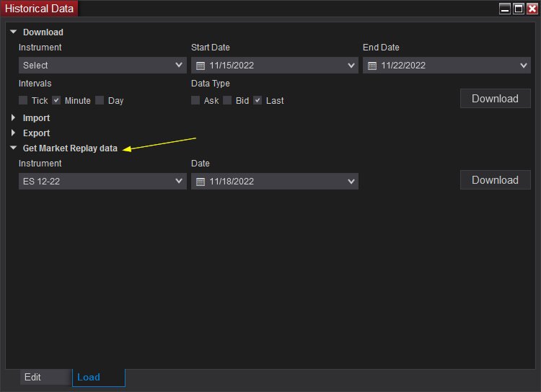Expand the Import section
541x392 pixels.
point(13,118)
